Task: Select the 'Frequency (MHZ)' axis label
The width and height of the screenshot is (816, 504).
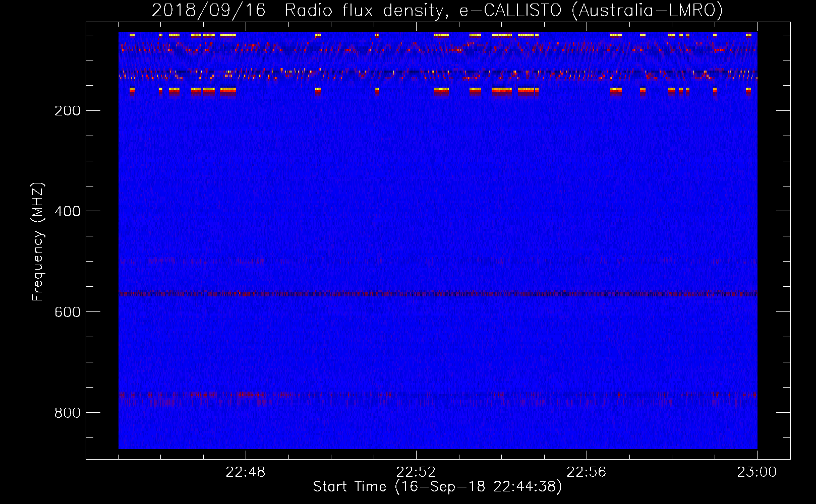Action: 38,242
